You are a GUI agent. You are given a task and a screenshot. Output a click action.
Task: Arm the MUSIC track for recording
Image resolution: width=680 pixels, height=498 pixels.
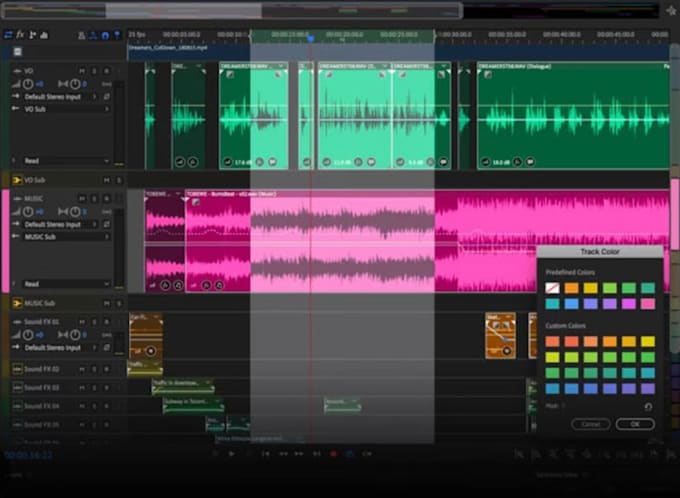pos(107,199)
